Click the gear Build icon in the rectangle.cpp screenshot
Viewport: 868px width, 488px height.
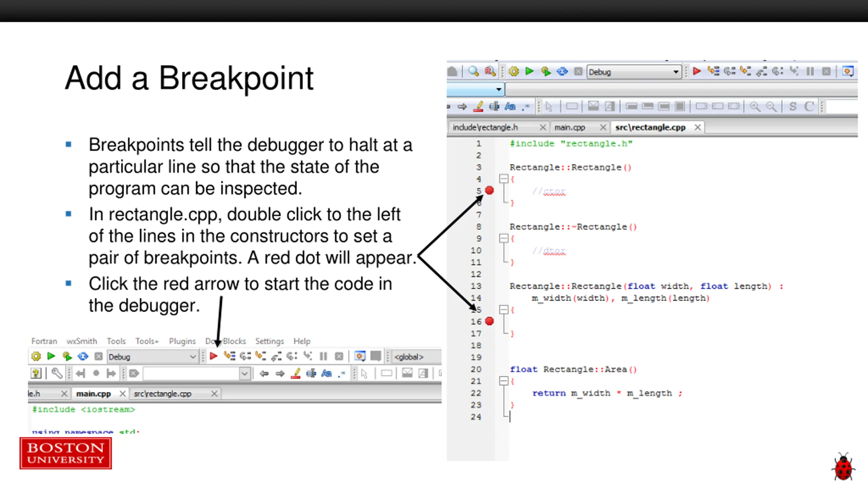click(514, 72)
